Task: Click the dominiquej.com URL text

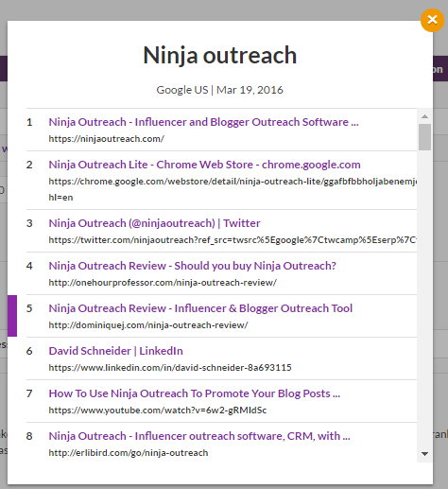Action: coord(148,325)
